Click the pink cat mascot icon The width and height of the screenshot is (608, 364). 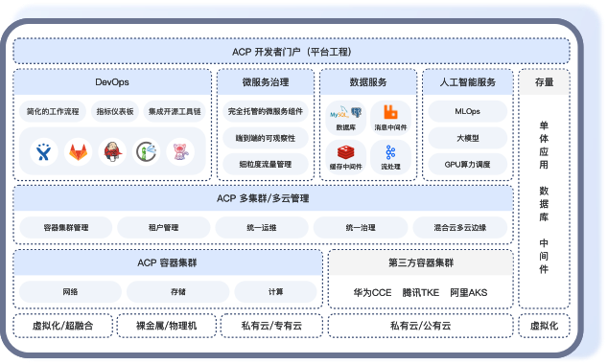[x=180, y=151]
